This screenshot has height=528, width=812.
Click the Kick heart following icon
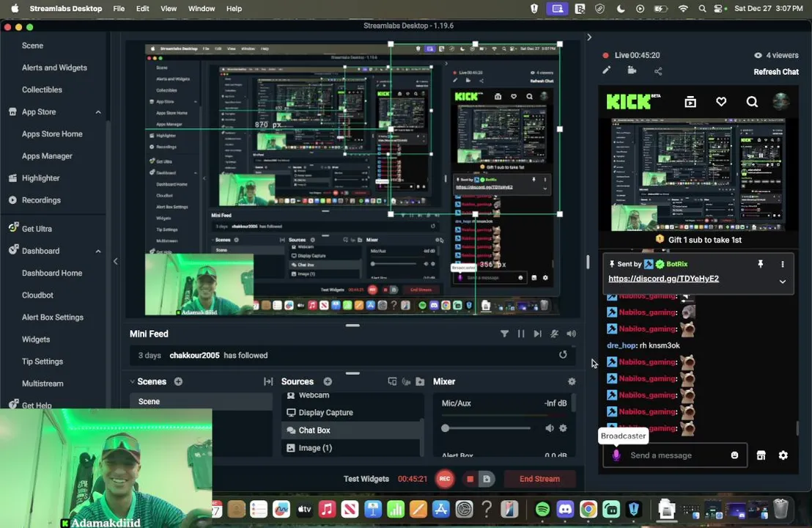721,101
